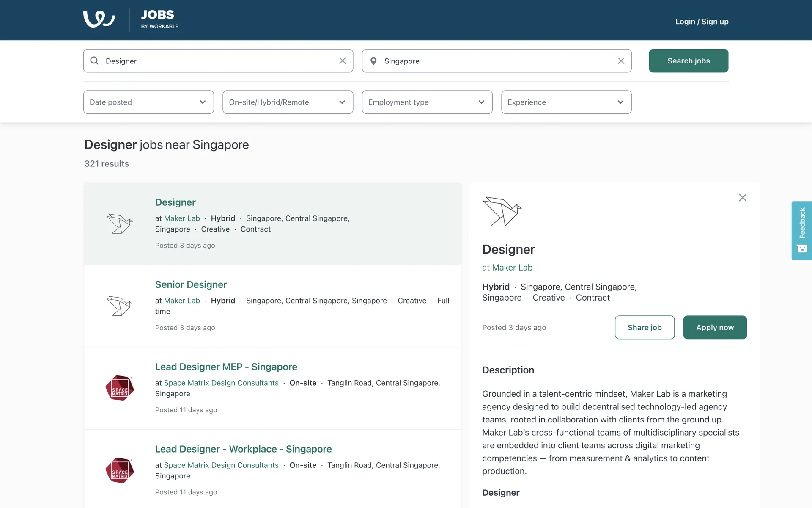The height and width of the screenshot is (508, 812).
Task: Click Maker Lab logo in details panel
Action: (x=502, y=211)
